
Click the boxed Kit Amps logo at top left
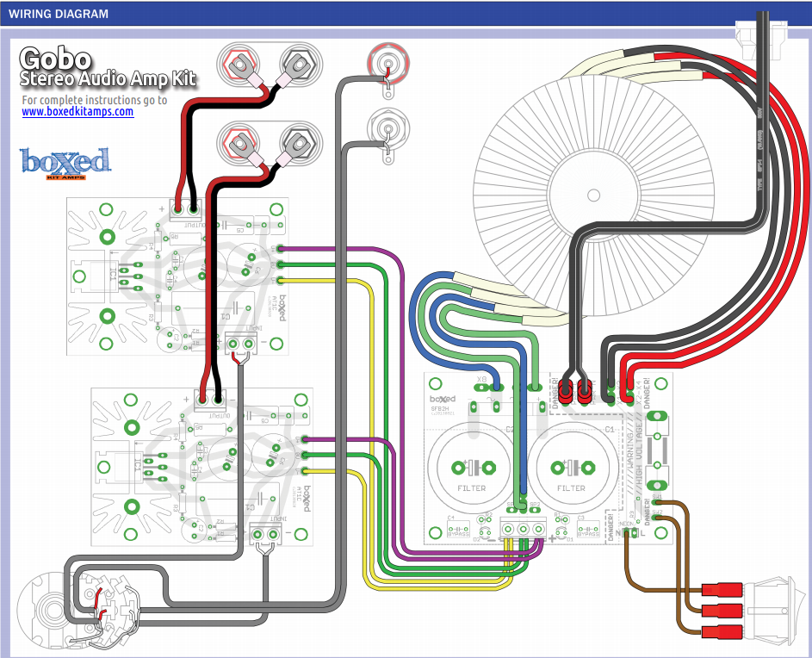coord(65,163)
